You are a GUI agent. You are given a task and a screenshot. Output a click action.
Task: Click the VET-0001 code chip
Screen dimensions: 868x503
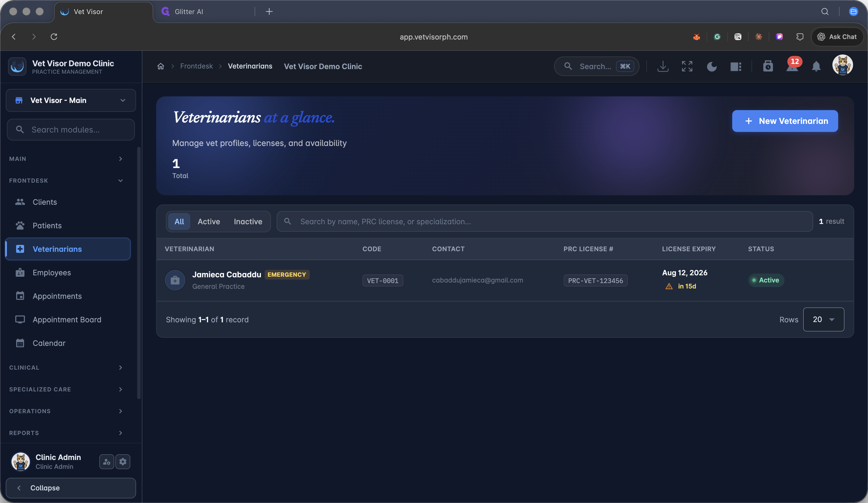pos(382,280)
